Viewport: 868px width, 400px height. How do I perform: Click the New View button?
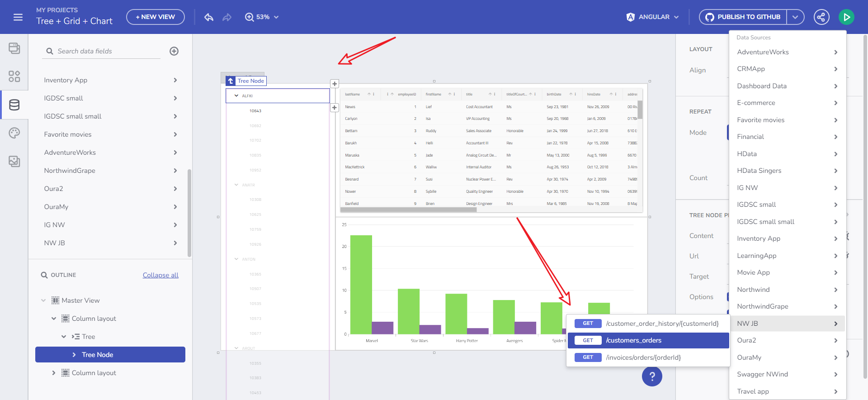coord(155,17)
